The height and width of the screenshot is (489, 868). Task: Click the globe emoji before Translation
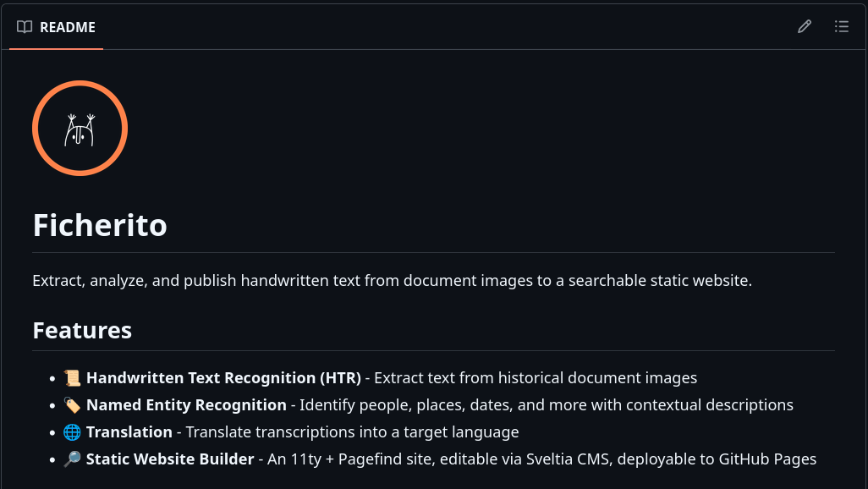[x=72, y=432]
